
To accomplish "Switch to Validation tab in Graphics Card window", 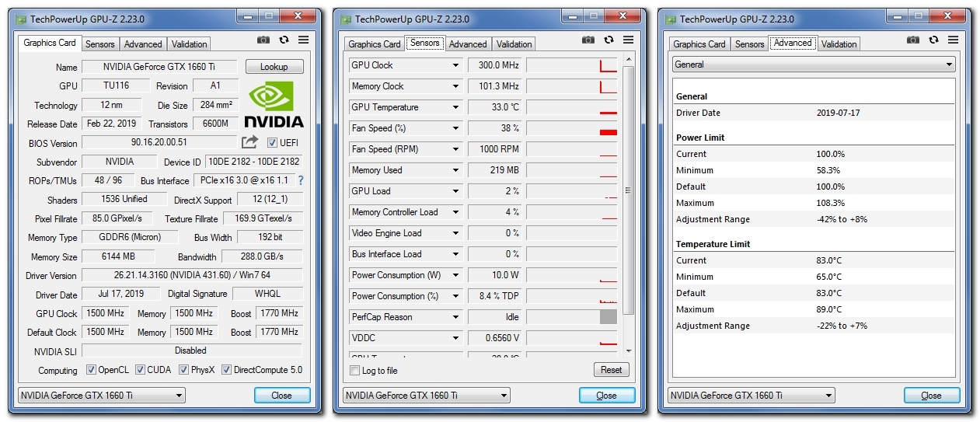I will 190,44.
